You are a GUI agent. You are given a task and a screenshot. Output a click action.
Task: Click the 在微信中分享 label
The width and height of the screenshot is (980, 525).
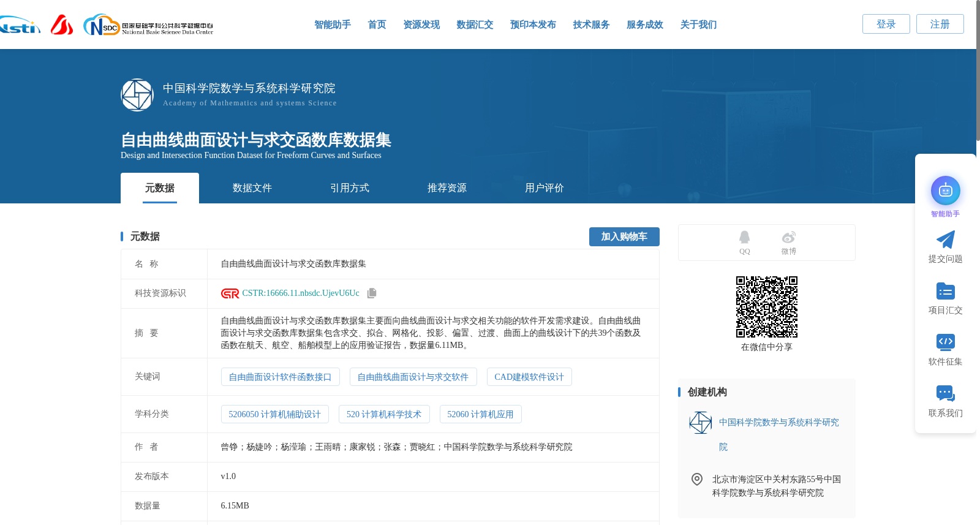[767, 347]
